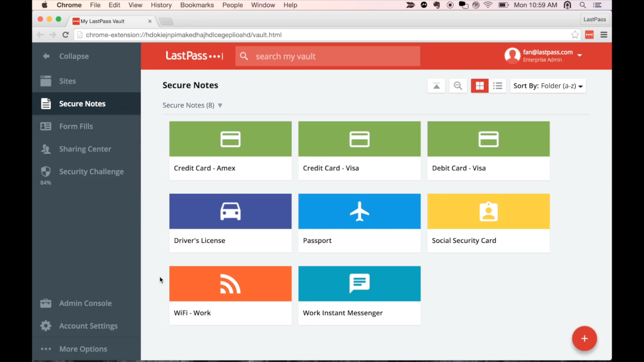The height and width of the screenshot is (362, 644).
Task: Click the zoom out magnifier icon
Action: pos(457,86)
